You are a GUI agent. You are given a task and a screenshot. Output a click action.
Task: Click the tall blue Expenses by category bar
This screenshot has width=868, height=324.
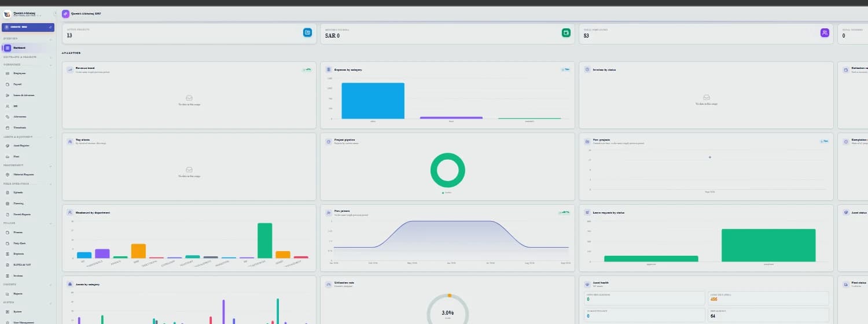click(x=373, y=101)
